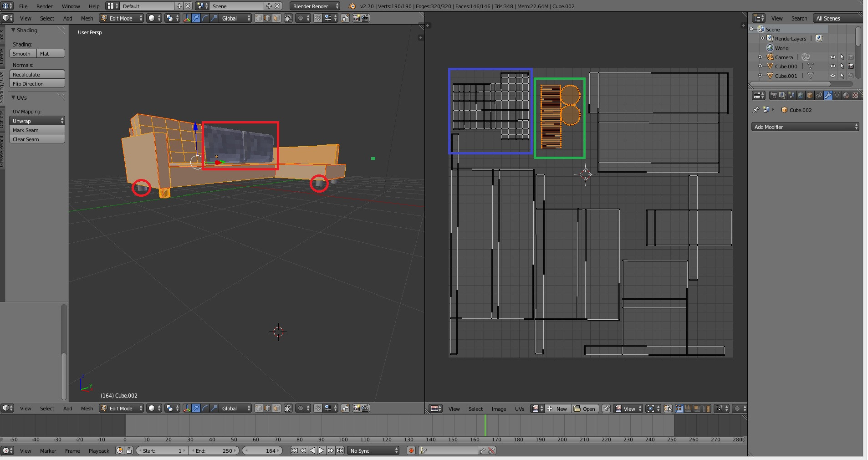
Task: Click the Render properties camera tab
Action: (x=774, y=95)
